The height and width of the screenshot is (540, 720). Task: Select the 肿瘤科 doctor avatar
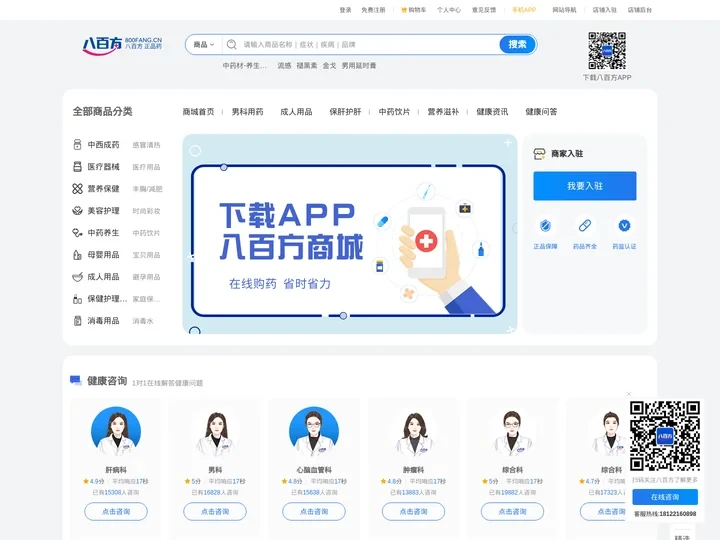[x=413, y=432]
